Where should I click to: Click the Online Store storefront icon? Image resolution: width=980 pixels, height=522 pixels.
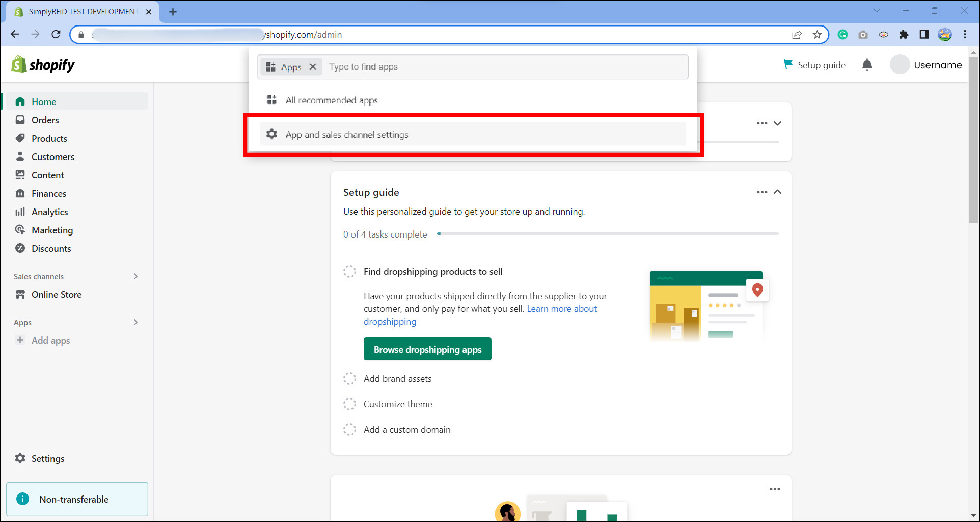click(20, 294)
